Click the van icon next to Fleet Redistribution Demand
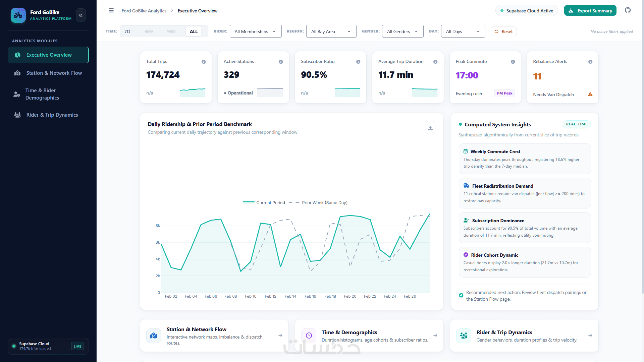 click(x=466, y=186)
